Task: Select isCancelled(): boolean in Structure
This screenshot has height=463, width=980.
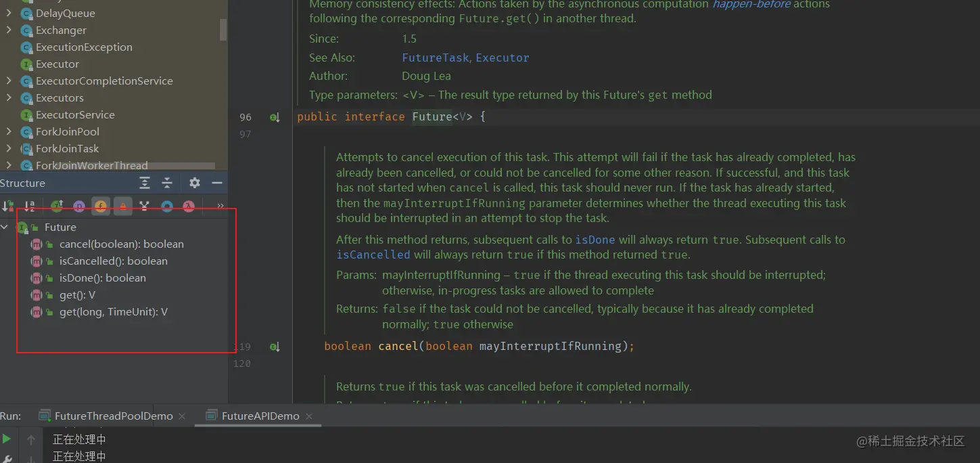Action: coord(114,261)
